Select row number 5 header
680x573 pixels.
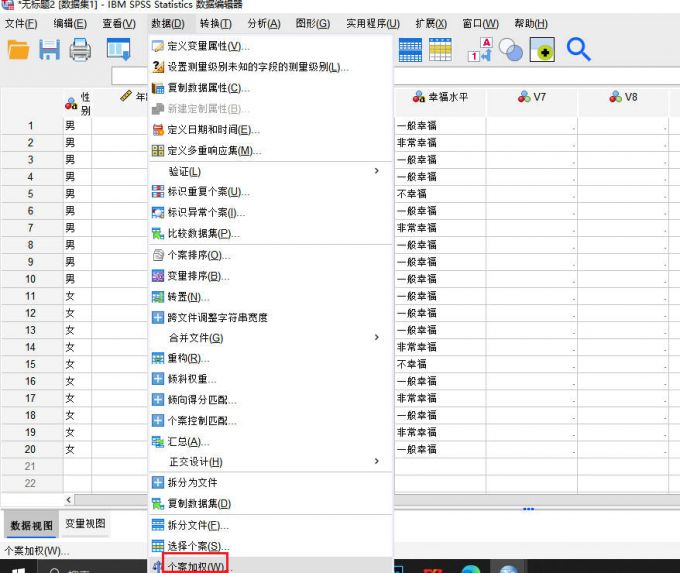[x=30, y=194]
